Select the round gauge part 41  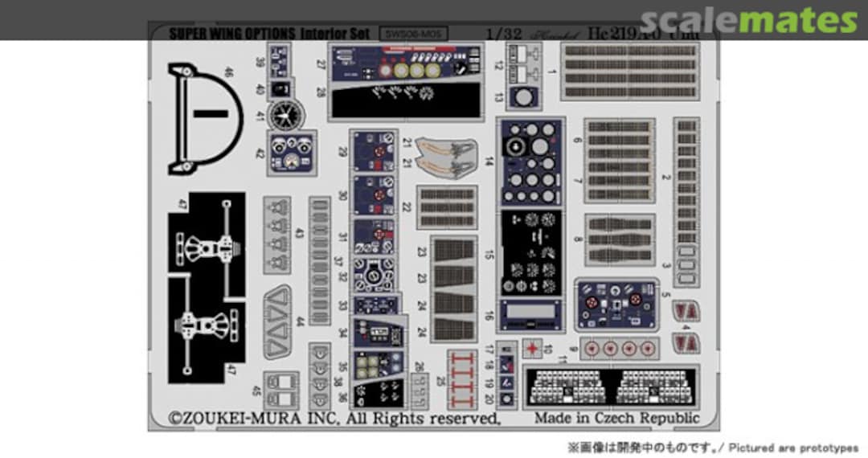pos(282,117)
